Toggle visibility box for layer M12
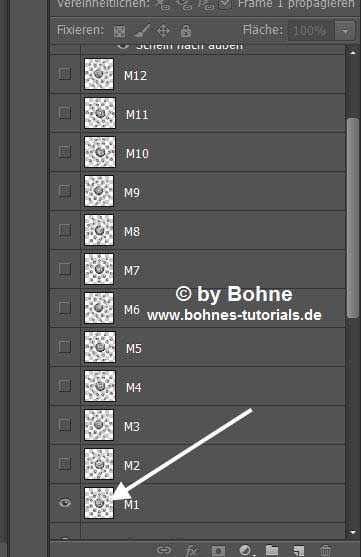Viewport: 361px width, 557px height. (x=65, y=74)
